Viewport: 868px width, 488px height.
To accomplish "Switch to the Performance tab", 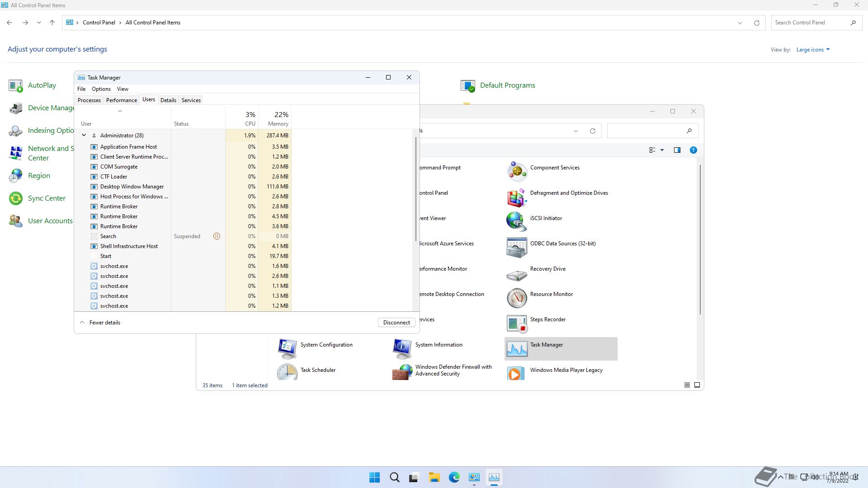I will coord(122,100).
